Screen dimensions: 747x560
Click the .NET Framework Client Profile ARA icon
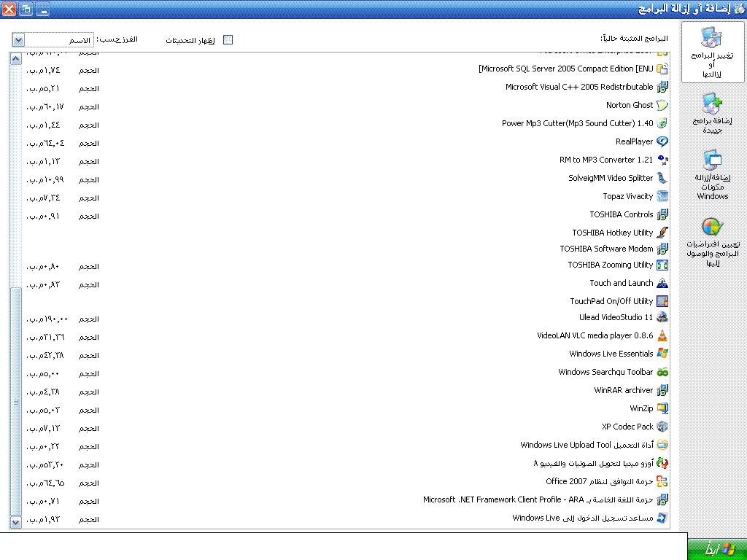tap(662, 500)
